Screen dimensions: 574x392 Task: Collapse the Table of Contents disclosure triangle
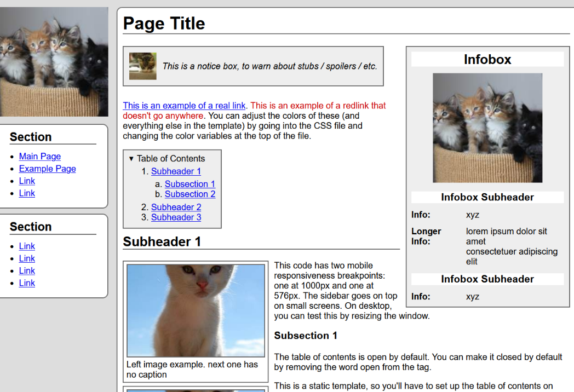[x=131, y=159]
